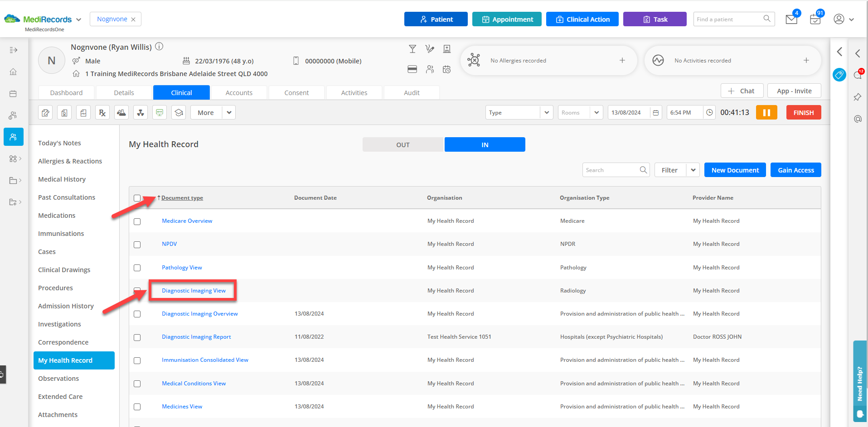Open the prescription (Rx) tool

[x=102, y=113]
